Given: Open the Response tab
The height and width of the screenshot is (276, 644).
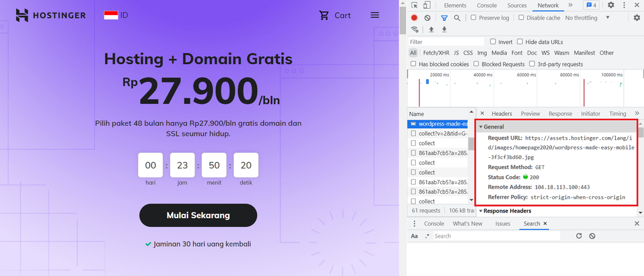Looking at the screenshot, I should pyautogui.click(x=560, y=113).
